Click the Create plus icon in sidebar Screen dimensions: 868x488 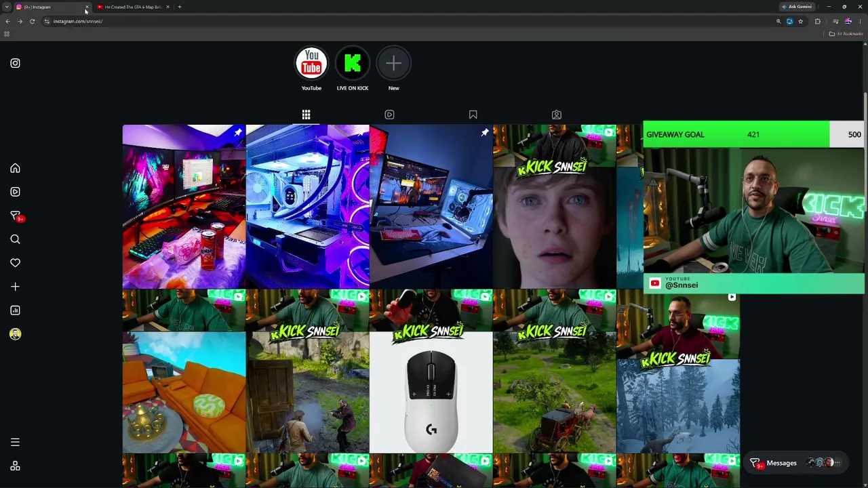coord(15,287)
